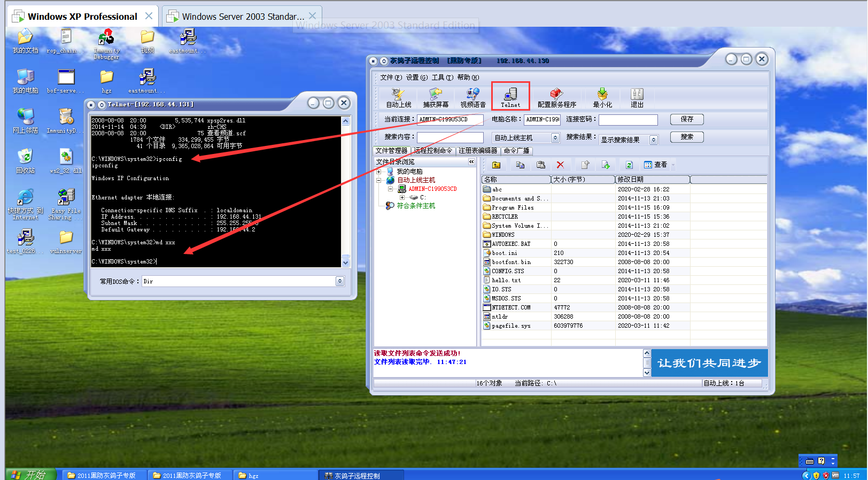Refresh the file list
The height and width of the screenshot is (480, 868).
(629, 165)
